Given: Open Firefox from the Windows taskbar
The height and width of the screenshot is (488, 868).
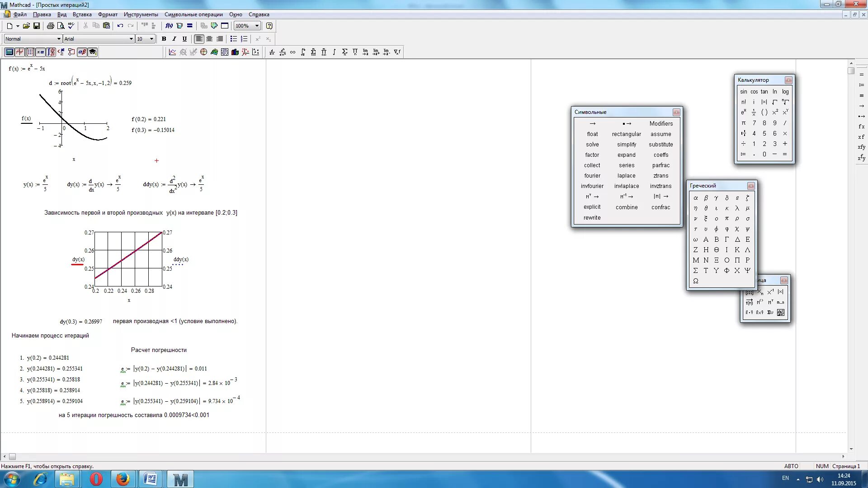Looking at the screenshot, I should coord(123,479).
